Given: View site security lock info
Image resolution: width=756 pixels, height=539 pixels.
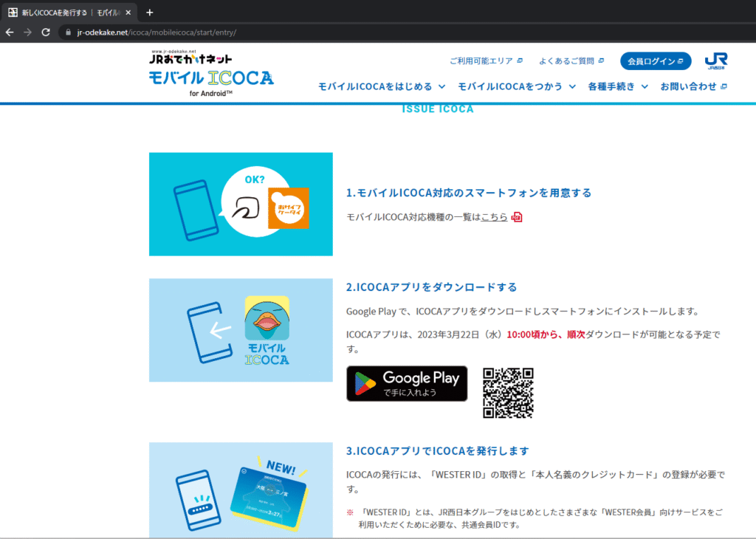Looking at the screenshot, I should pyautogui.click(x=68, y=32).
